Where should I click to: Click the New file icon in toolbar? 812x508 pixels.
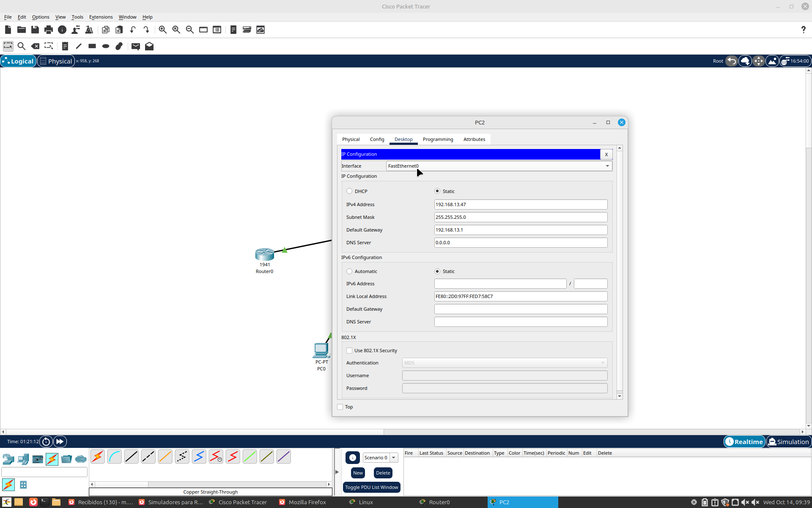(x=8, y=30)
